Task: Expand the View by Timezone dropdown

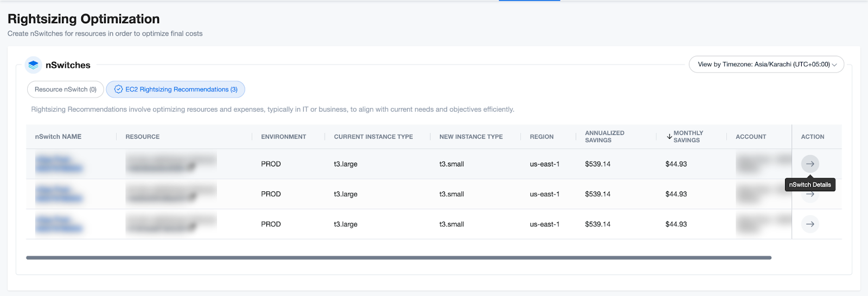Action: pyautogui.click(x=766, y=65)
